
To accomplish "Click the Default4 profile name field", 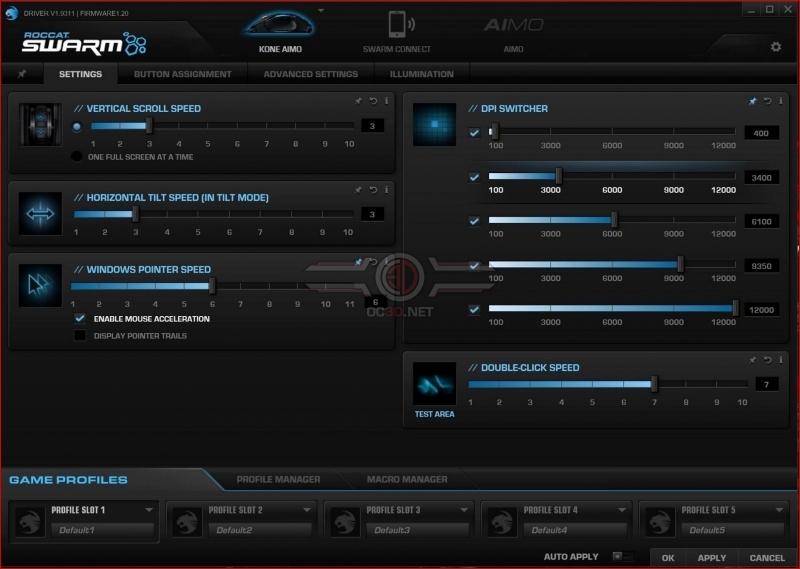I will click(x=574, y=530).
